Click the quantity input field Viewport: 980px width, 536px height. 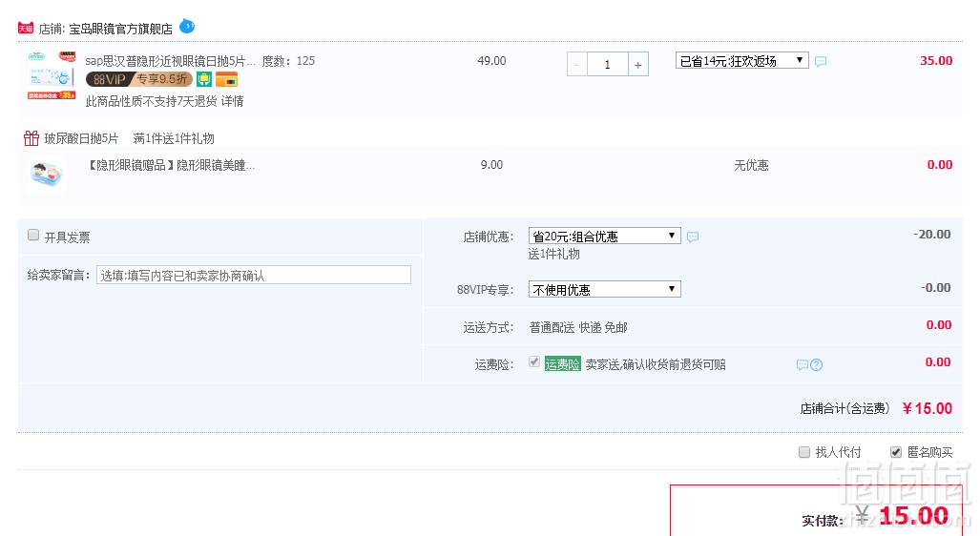[607, 64]
